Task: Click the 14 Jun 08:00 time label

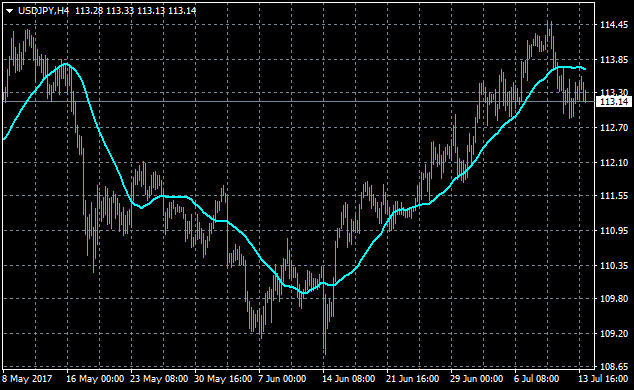Action: pyautogui.click(x=349, y=379)
